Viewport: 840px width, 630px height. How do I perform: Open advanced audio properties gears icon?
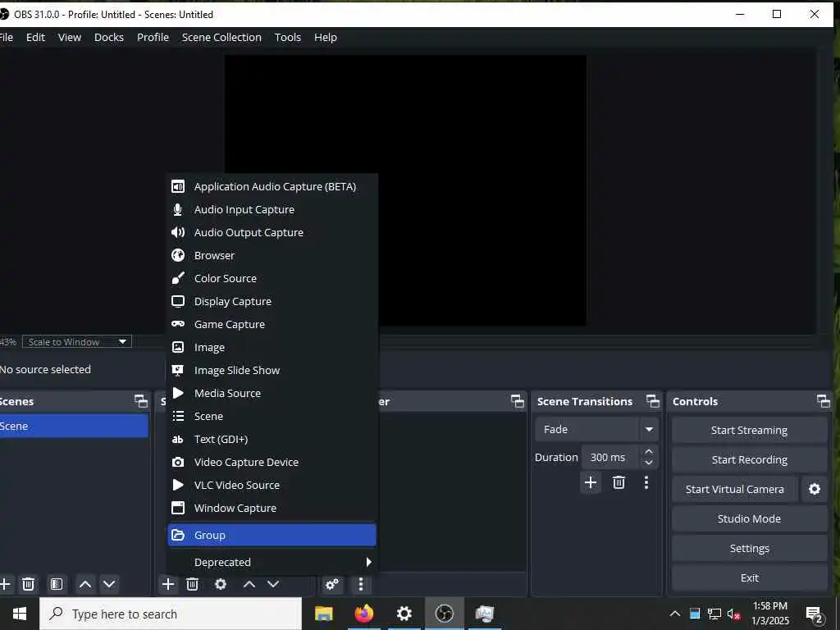(332, 584)
